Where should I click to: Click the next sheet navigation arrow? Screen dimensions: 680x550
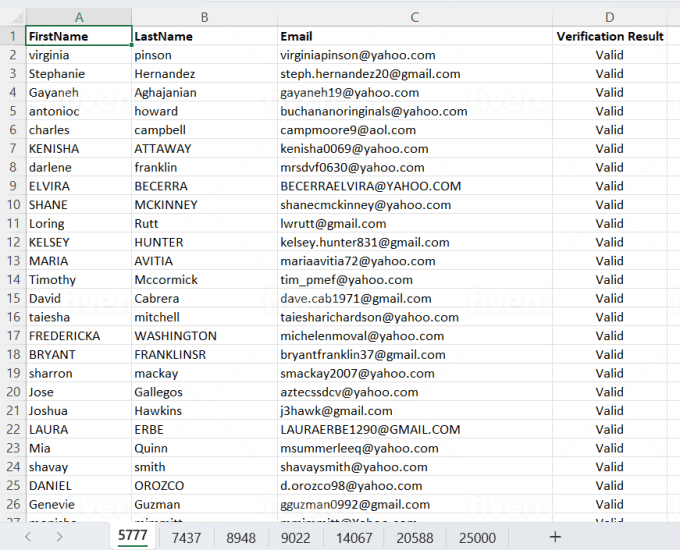(x=59, y=537)
